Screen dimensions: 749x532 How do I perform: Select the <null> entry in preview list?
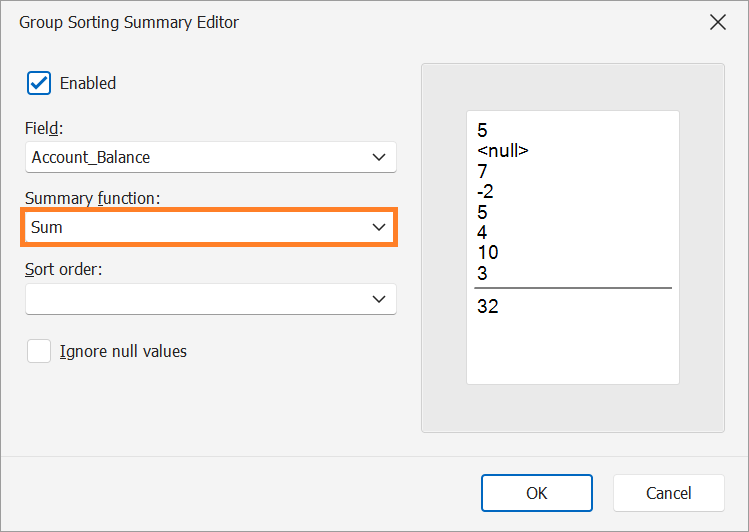[x=503, y=151]
